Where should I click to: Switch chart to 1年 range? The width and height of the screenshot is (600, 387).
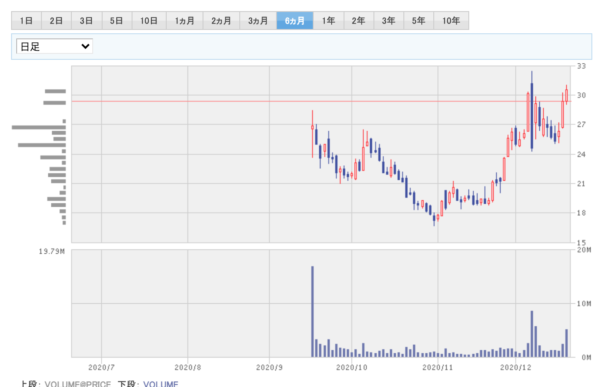coord(328,21)
